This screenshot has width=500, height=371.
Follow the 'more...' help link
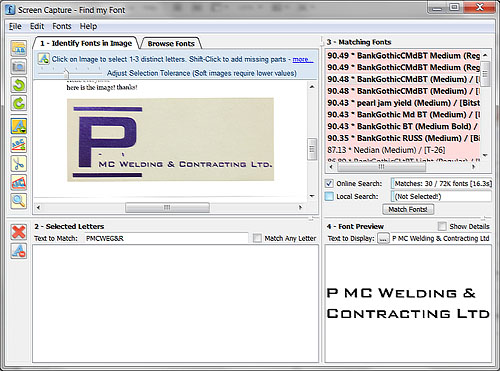coord(303,59)
